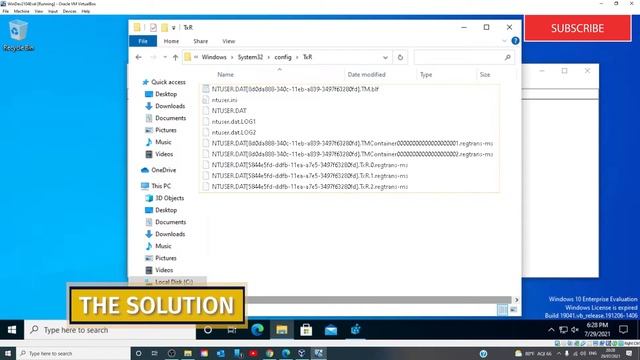Open Explorer's View ribbon tab

click(229, 41)
